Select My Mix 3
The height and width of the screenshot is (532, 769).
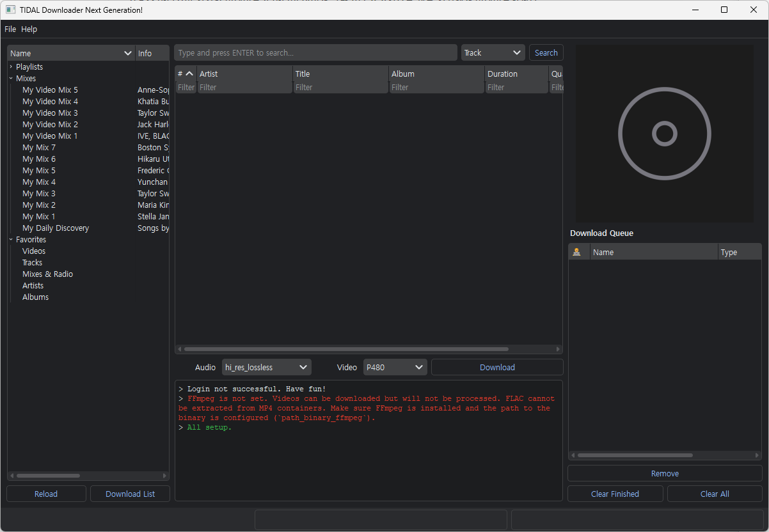pyautogui.click(x=39, y=193)
